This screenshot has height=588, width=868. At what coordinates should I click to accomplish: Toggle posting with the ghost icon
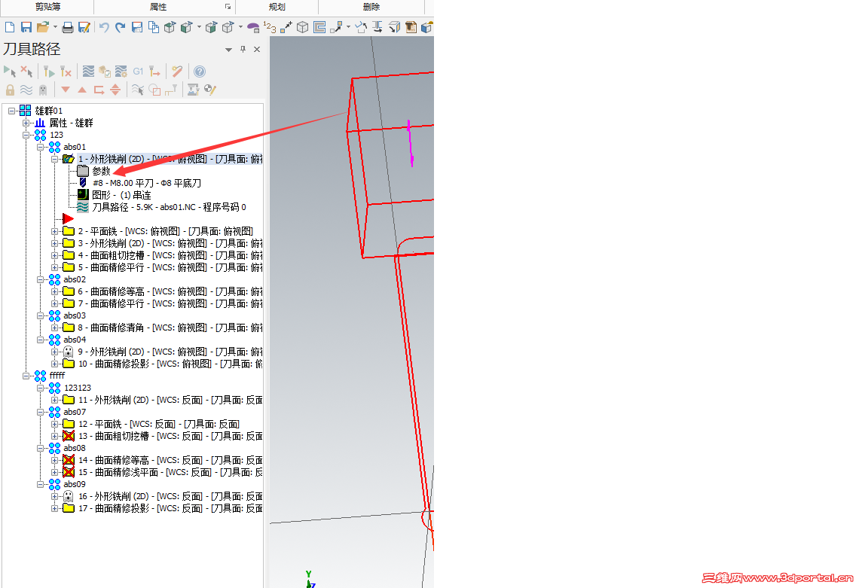[43, 90]
